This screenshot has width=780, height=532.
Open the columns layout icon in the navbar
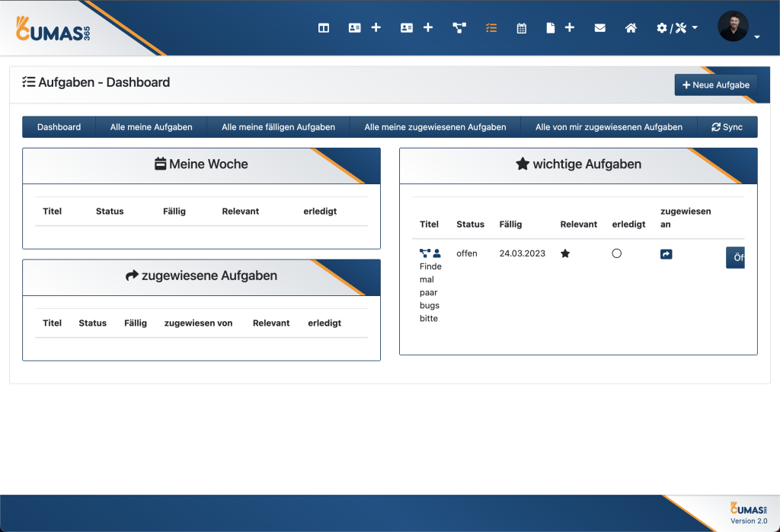tap(324, 28)
